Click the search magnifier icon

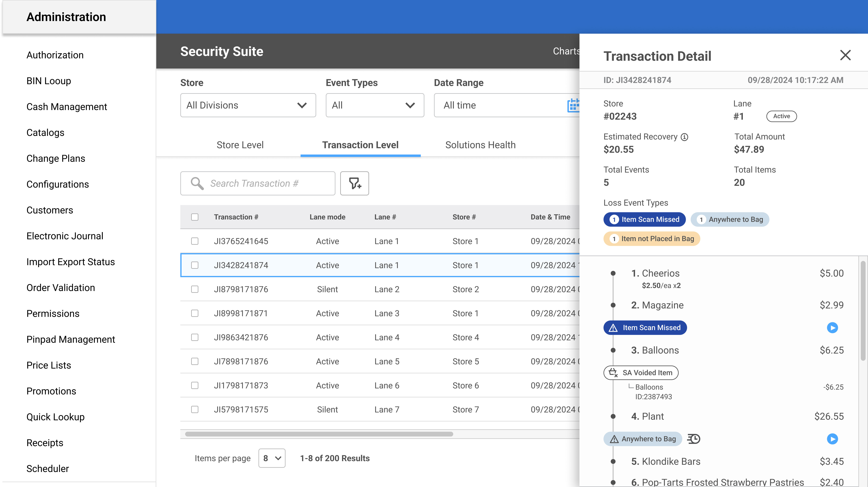point(197,184)
